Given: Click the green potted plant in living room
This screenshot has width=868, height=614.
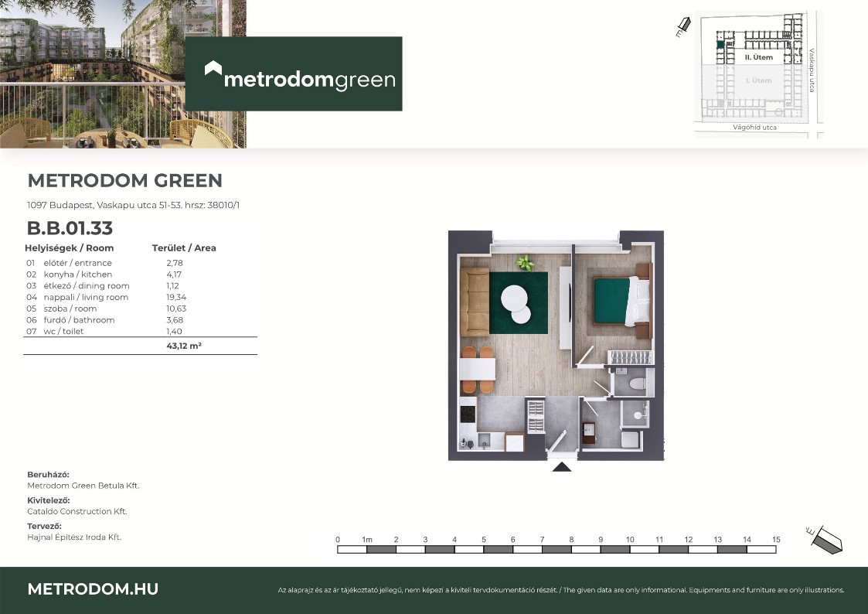Looking at the screenshot, I should point(526,263).
